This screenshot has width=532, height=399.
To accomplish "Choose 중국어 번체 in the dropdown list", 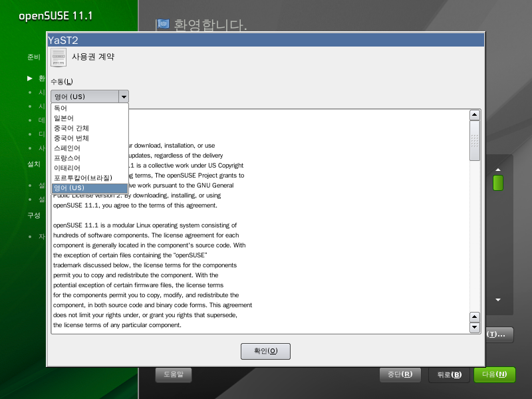I will (90, 138).
